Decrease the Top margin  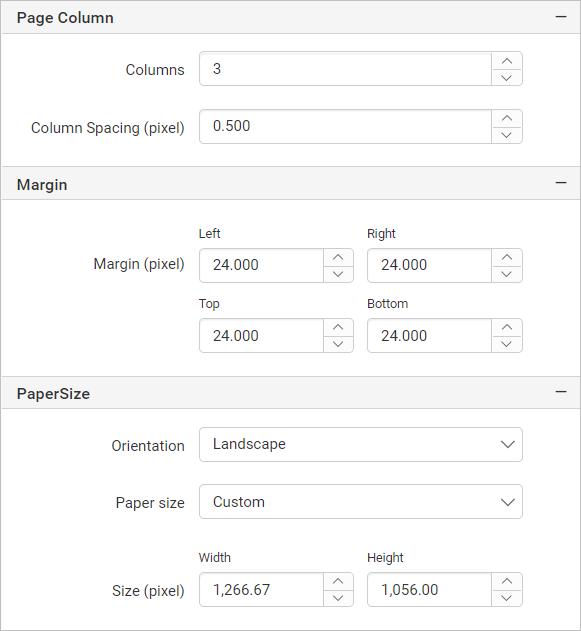click(x=338, y=344)
